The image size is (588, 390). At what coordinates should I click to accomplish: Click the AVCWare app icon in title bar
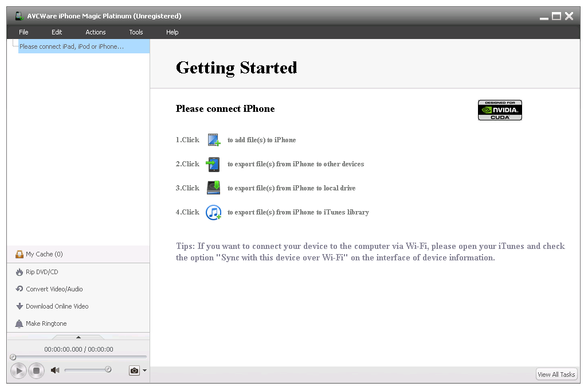click(19, 16)
